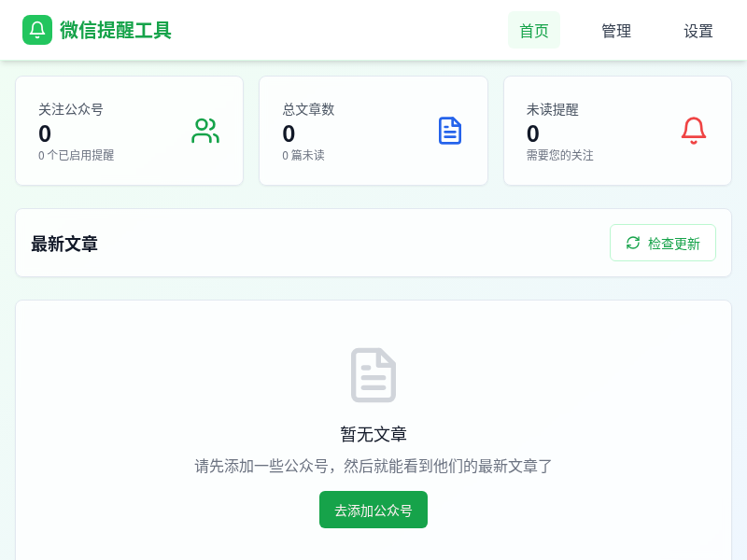Open the 设置 tab
Screen dimensions: 747x560
click(698, 31)
